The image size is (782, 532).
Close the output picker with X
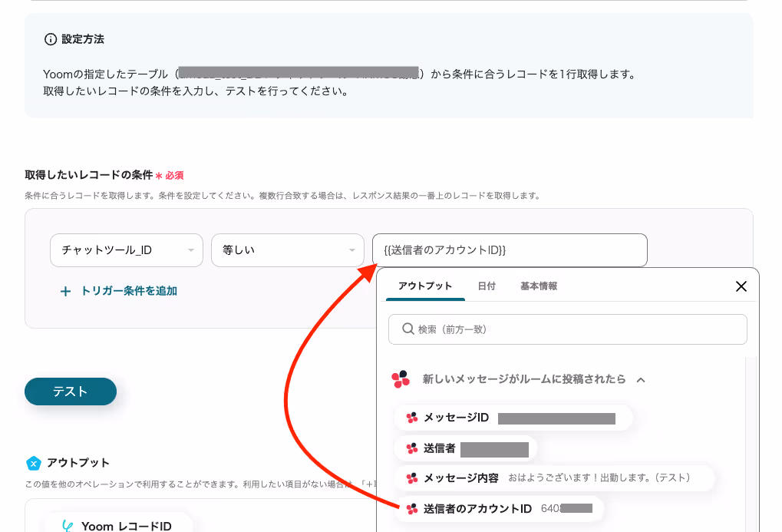point(741,286)
